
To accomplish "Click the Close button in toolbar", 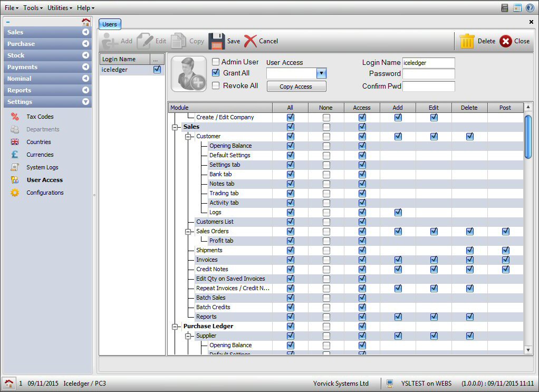I will coord(515,41).
